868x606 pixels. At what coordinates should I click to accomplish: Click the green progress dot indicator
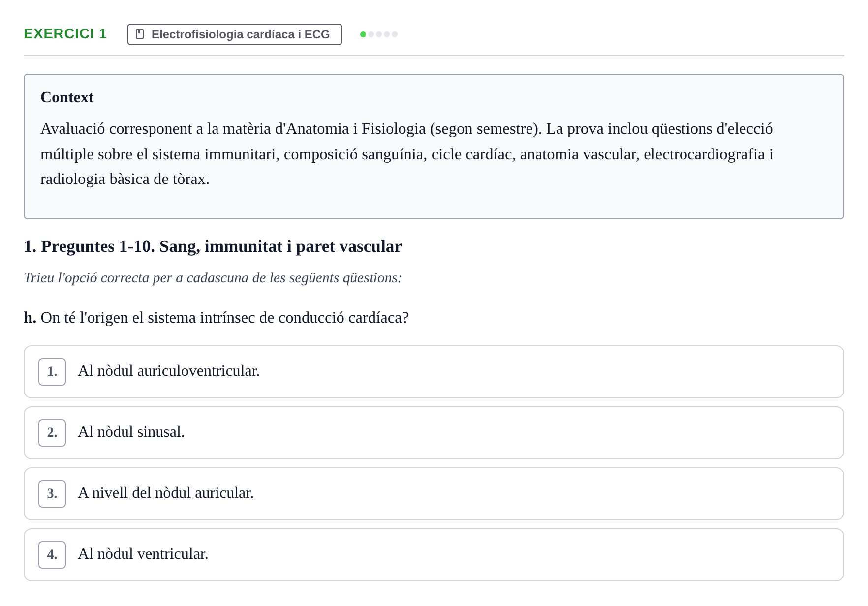click(x=363, y=34)
